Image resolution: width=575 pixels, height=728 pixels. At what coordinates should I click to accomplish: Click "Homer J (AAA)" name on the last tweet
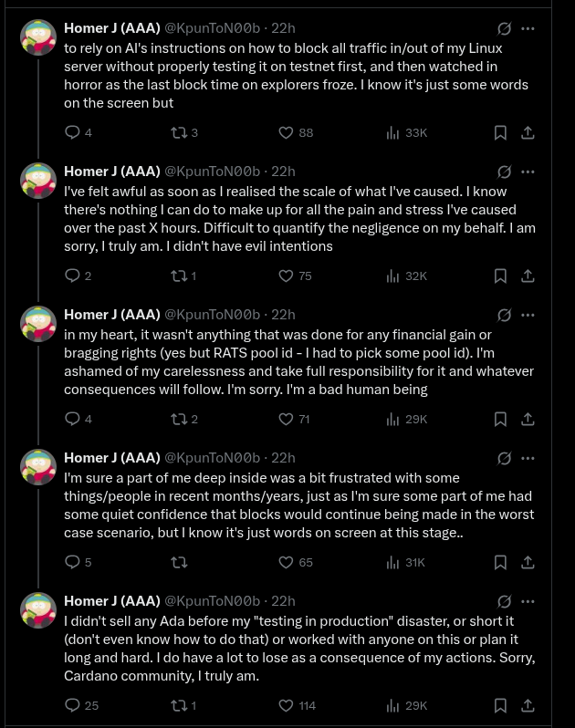(110, 601)
